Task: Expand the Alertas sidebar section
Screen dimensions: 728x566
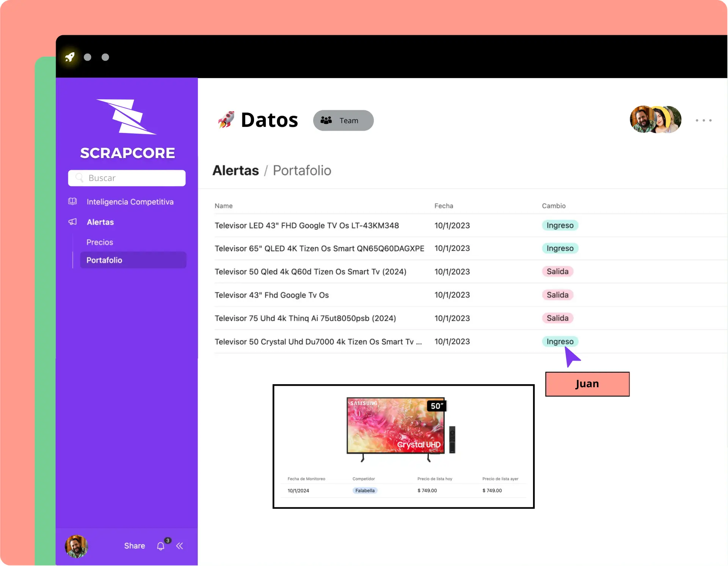Action: tap(100, 222)
